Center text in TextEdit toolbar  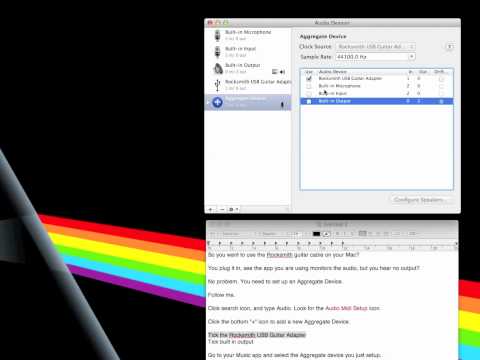click(x=371, y=234)
